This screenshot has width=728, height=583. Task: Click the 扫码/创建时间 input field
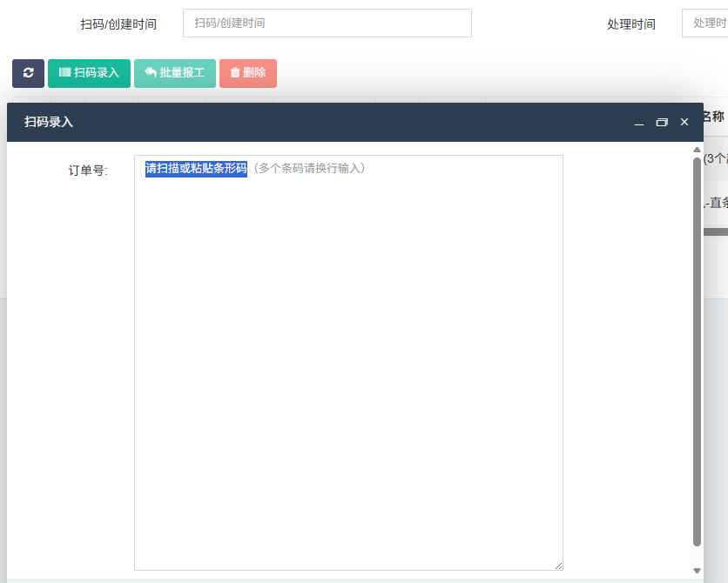327,23
